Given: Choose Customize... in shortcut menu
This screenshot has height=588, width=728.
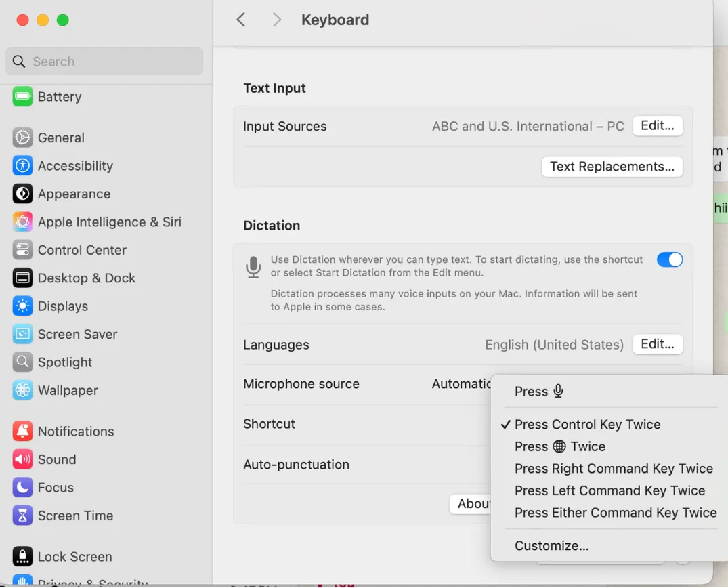Looking at the screenshot, I should pyautogui.click(x=551, y=546).
